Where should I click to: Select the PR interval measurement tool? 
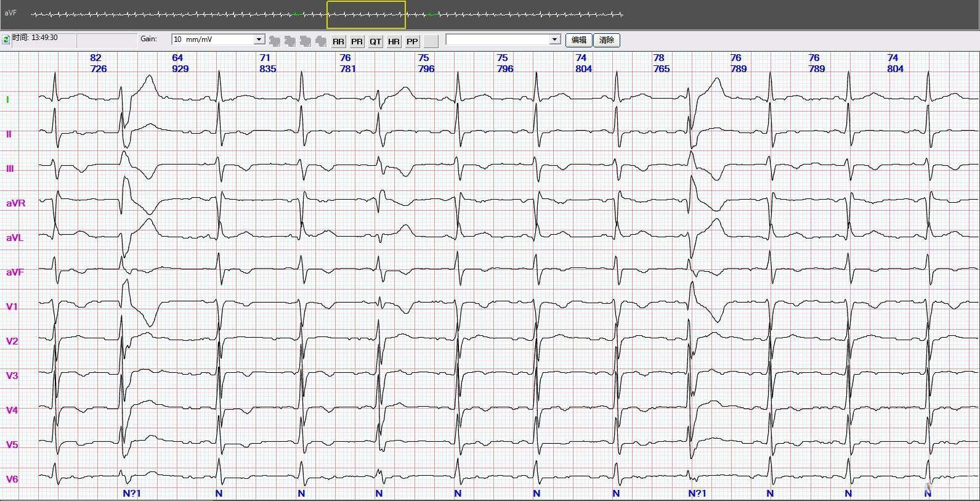click(357, 41)
